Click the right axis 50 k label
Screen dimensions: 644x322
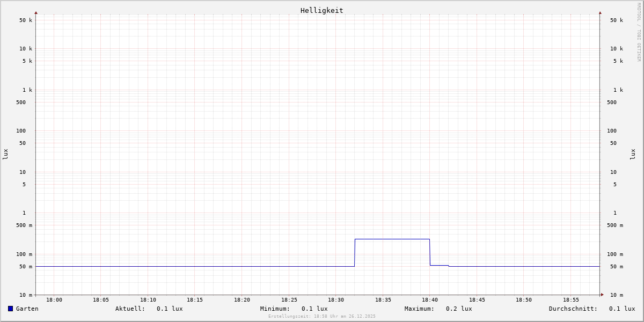click(x=617, y=20)
